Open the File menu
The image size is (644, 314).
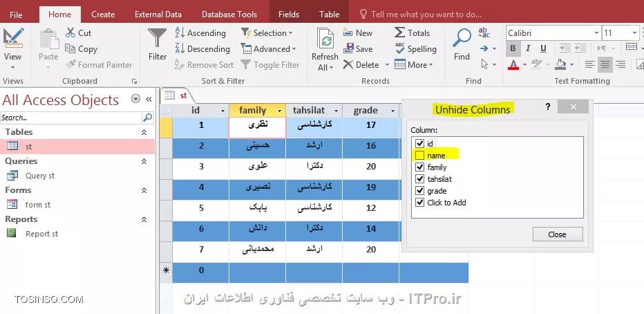pos(16,15)
